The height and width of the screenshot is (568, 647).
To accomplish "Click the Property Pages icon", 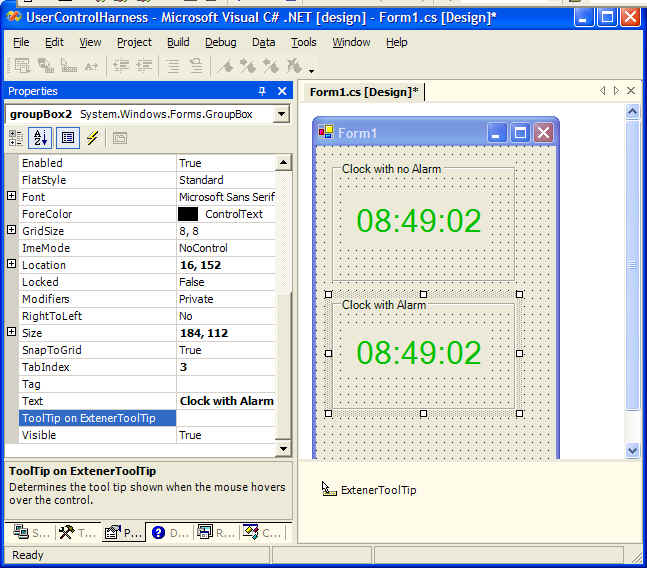I will tap(120, 138).
